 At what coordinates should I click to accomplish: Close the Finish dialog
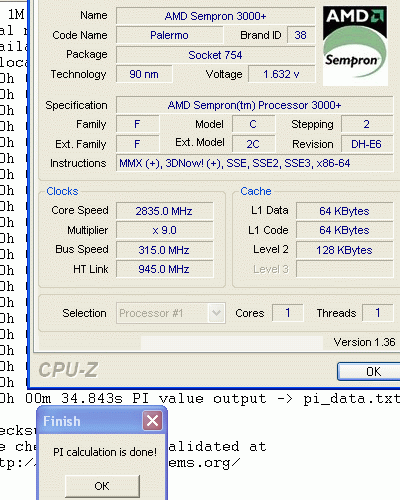(x=153, y=421)
